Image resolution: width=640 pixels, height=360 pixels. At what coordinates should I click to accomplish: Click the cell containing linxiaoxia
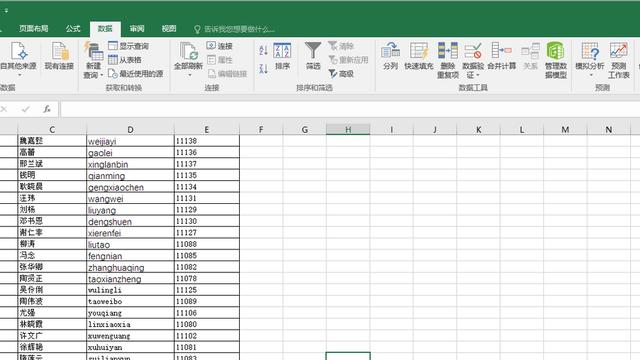click(x=130, y=324)
